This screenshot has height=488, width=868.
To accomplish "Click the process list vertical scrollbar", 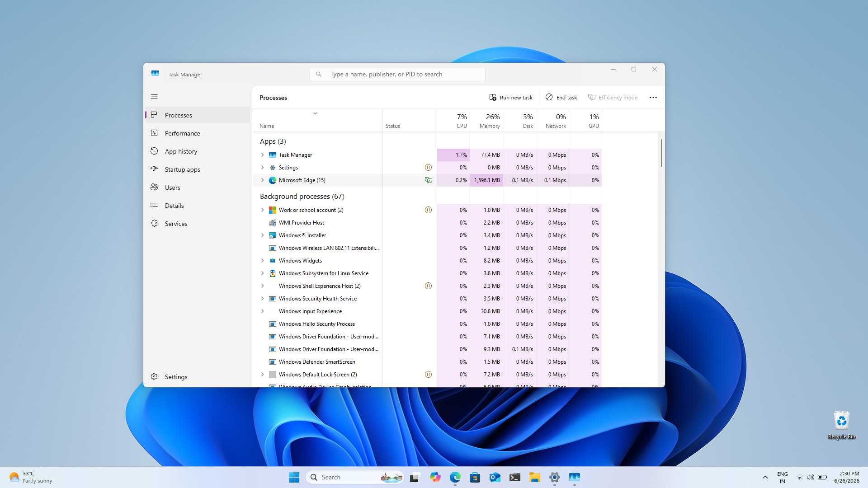I will click(x=661, y=153).
